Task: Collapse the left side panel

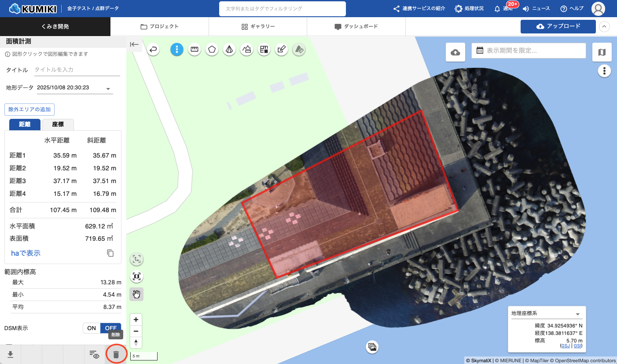Action: click(x=134, y=44)
